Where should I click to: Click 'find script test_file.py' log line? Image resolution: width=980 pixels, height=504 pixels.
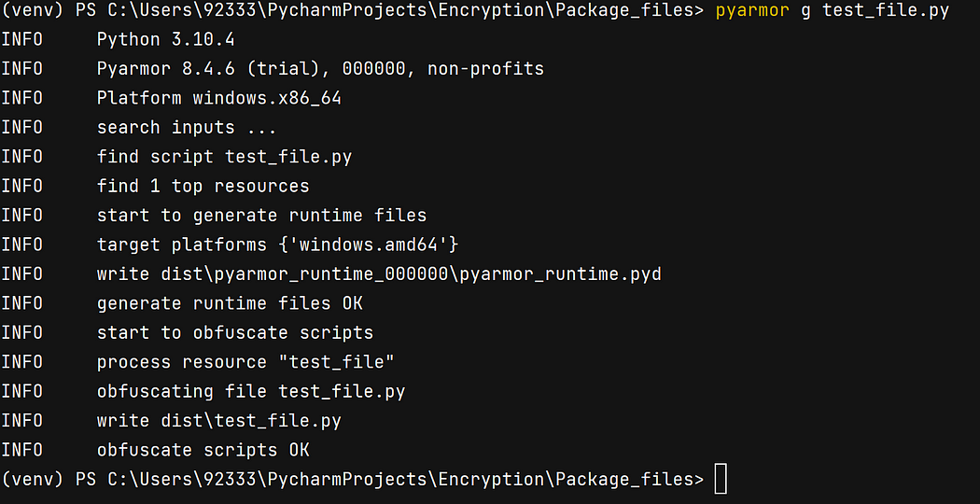224,157
